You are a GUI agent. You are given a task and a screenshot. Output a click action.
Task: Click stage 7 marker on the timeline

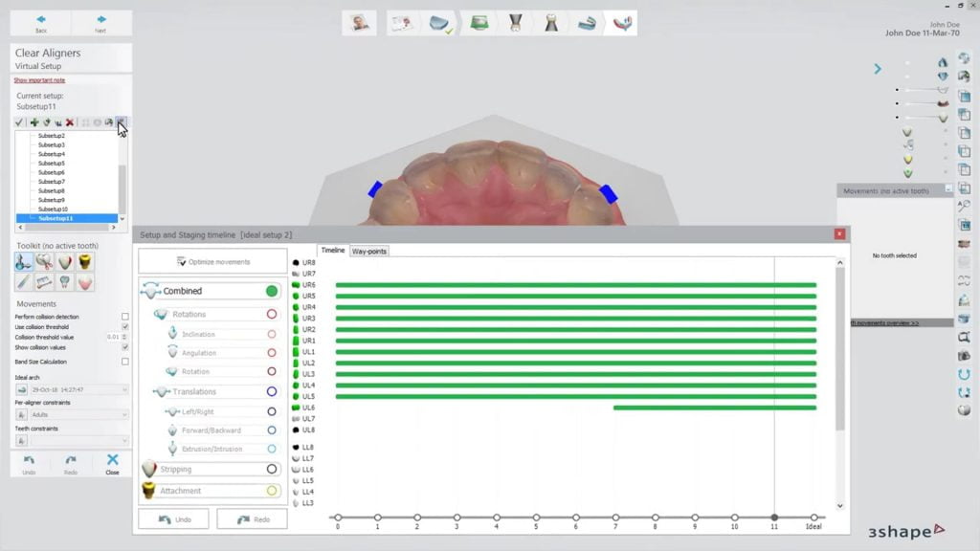[x=615, y=518]
